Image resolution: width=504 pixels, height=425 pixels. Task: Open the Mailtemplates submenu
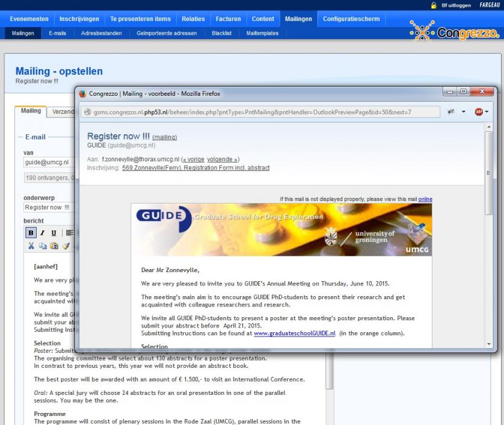[262, 33]
